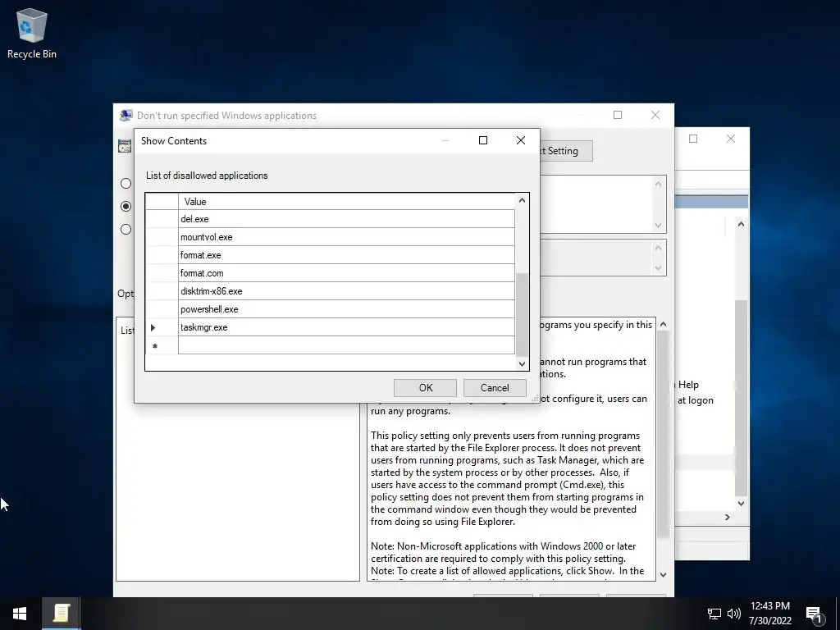Select the disktrim-x86.exe value cell
Image resolution: width=840 pixels, height=630 pixels.
click(346, 291)
